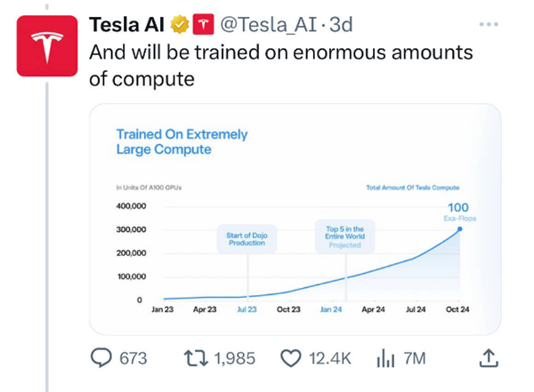The width and height of the screenshot is (534, 392).
Task: Open the view analytics bar icon
Action: click(x=385, y=358)
